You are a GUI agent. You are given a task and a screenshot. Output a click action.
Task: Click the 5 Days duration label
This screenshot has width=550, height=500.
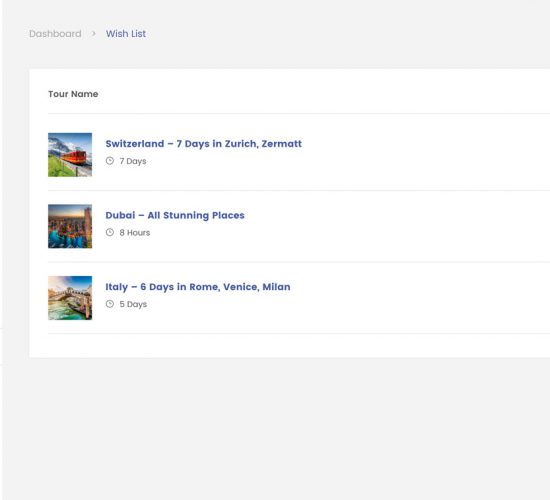point(133,304)
